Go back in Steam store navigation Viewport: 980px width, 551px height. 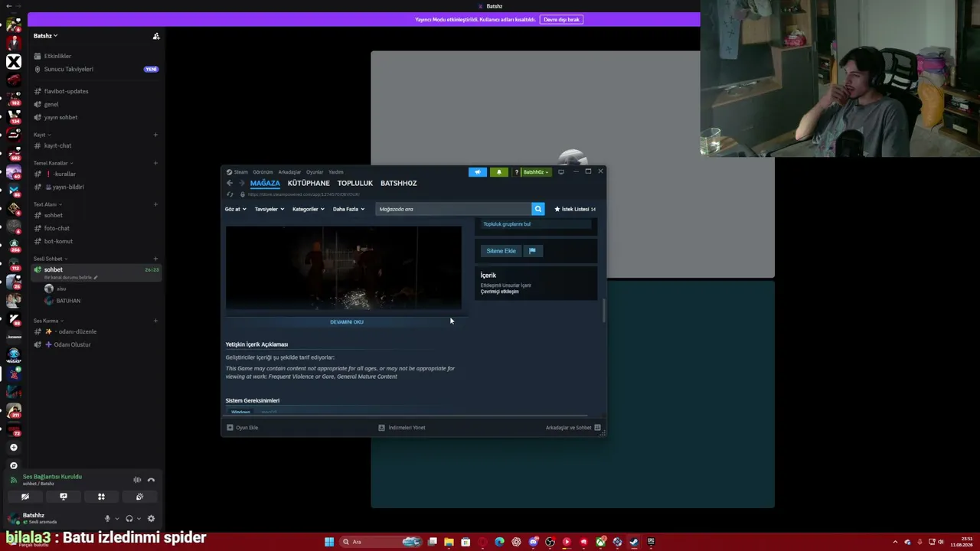pyautogui.click(x=229, y=183)
